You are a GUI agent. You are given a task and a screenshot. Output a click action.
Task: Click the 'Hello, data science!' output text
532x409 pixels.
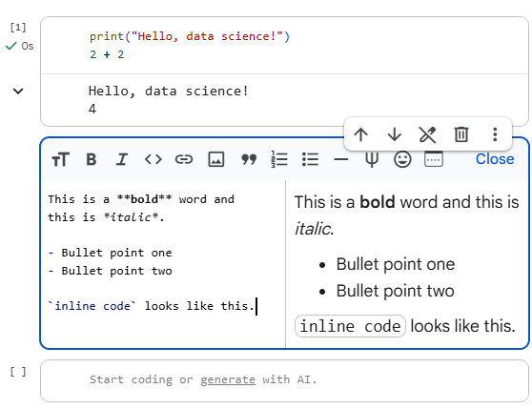click(x=169, y=92)
